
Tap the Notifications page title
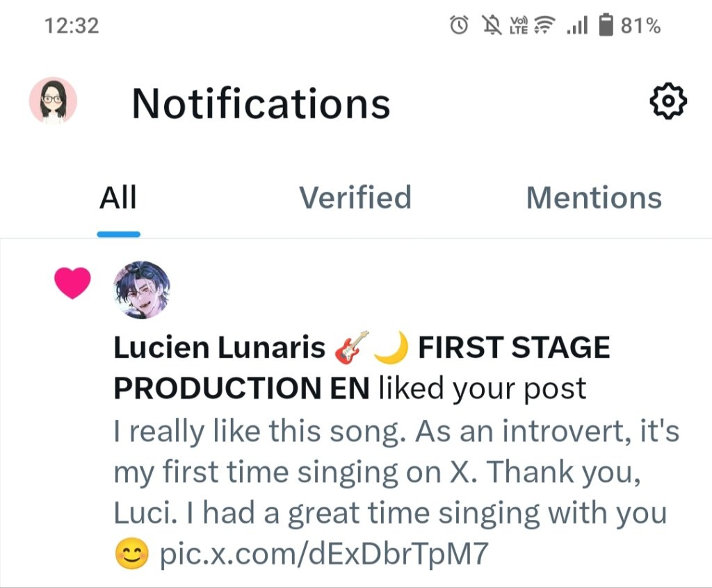(261, 104)
